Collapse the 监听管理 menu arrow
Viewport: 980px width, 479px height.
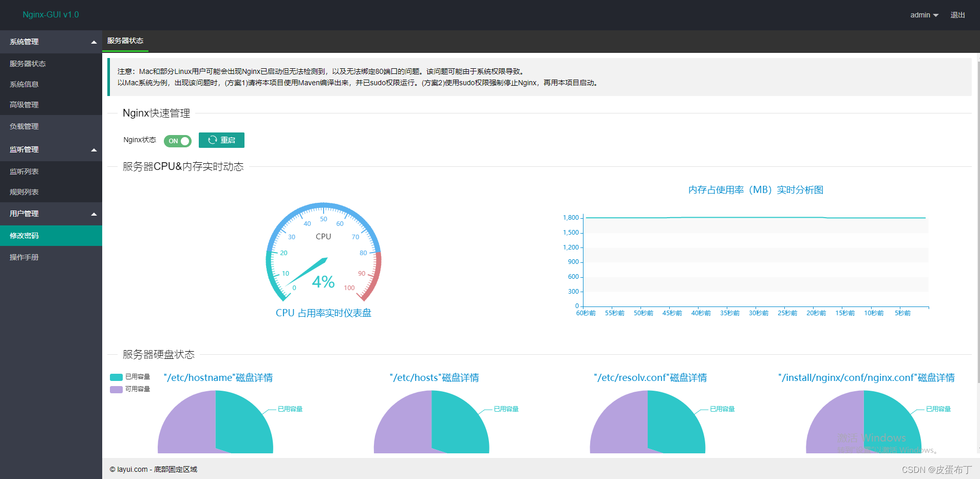pos(93,150)
